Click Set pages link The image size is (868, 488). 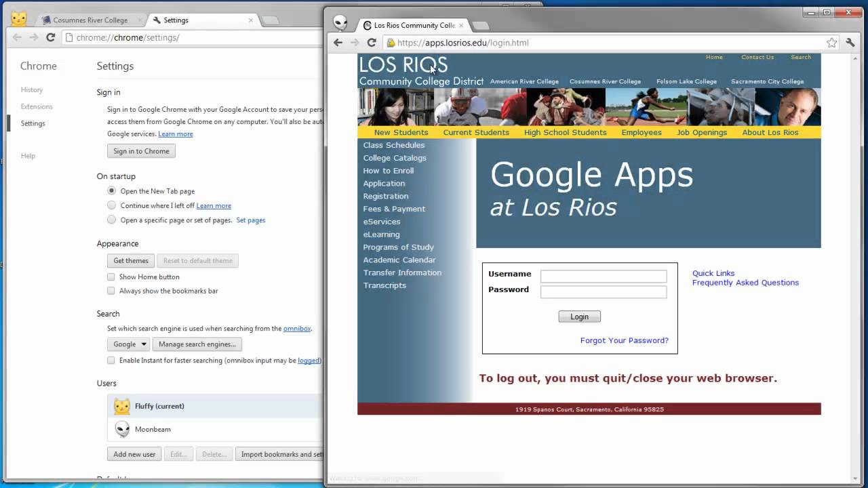[251, 220]
